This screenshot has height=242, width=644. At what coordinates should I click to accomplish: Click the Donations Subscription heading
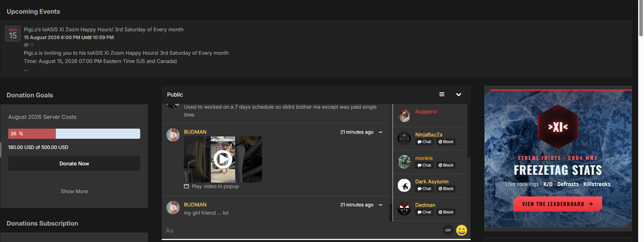(43, 223)
